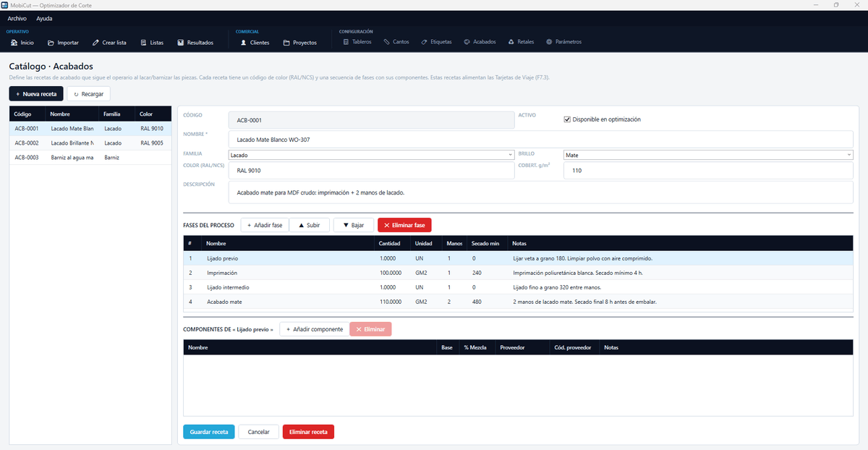
Task: Open the Proyectos folder icon
Action: coord(286,43)
